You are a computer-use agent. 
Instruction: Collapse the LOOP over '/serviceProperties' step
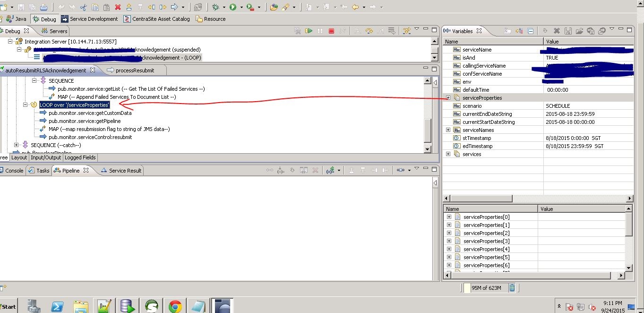(x=26, y=105)
